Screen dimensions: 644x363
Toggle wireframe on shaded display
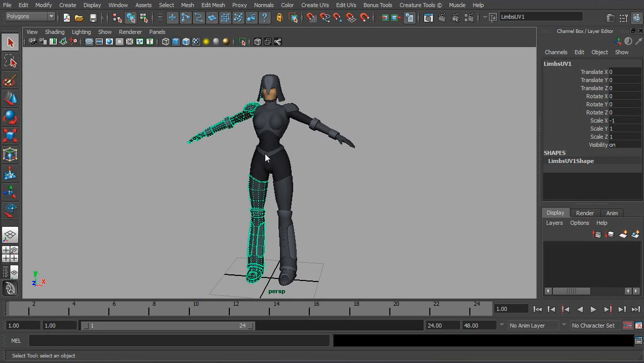(186, 42)
